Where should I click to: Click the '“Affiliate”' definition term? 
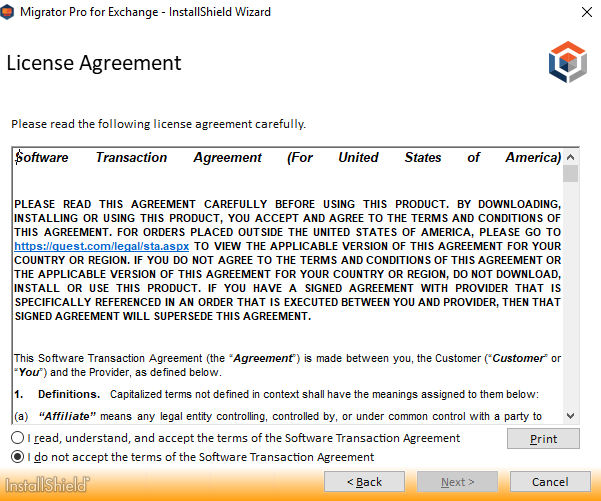(67, 416)
